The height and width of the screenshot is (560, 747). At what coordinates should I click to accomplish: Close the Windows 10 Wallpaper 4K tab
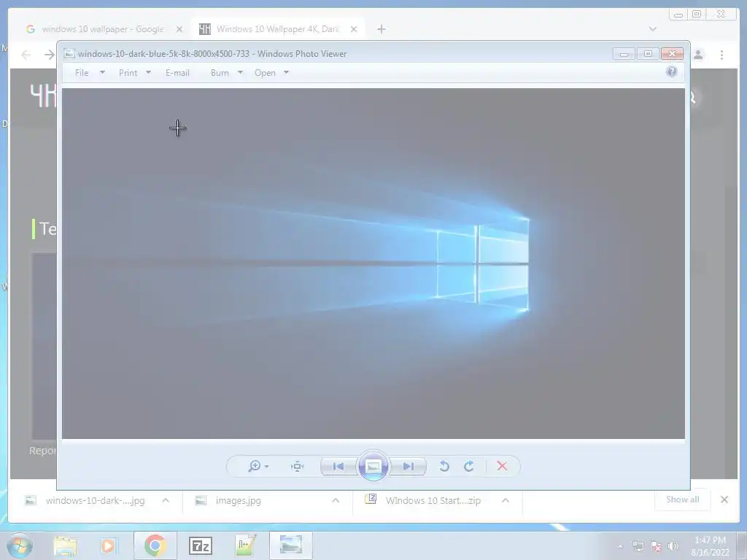354,29
